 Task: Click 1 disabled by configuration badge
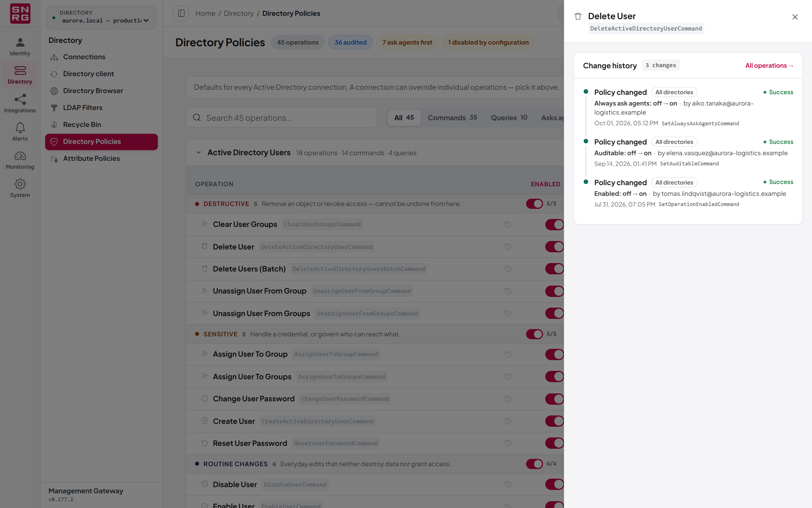(x=488, y=42)
